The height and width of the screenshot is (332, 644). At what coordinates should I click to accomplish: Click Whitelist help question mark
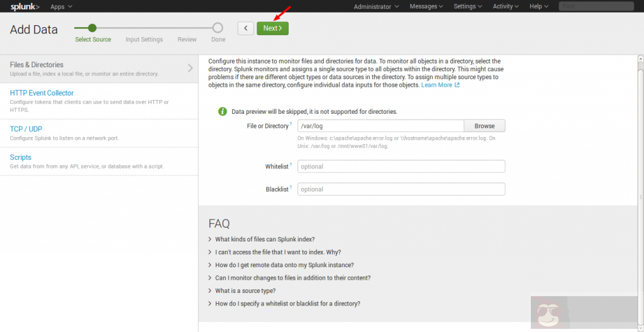[291, 164]
